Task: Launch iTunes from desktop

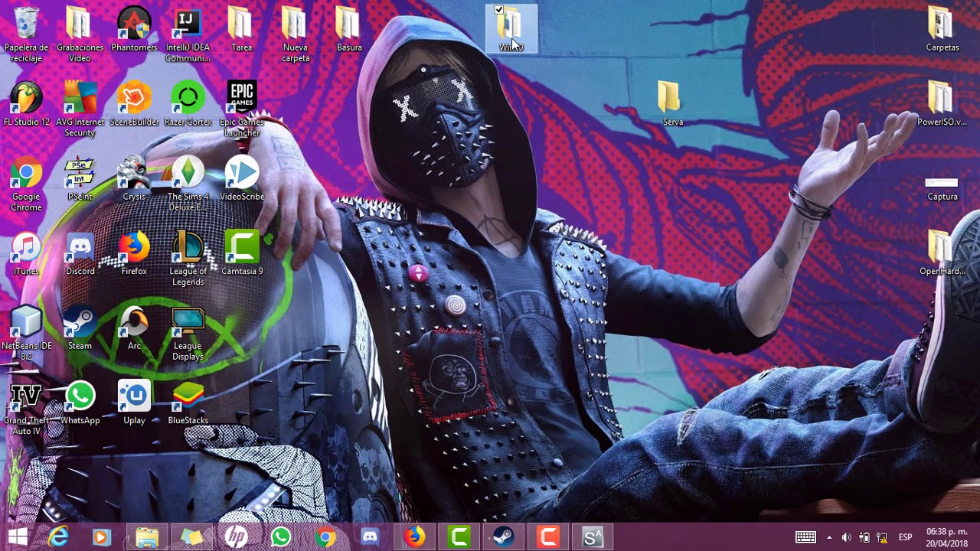Action: 26,253
